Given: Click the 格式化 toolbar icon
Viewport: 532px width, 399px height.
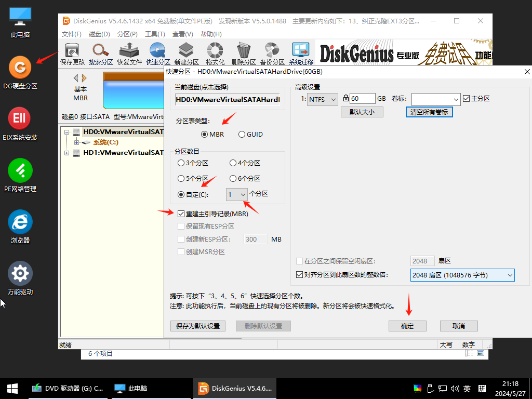Looking at the screenshot, I should pyautogui.click(x=215, y=54).
